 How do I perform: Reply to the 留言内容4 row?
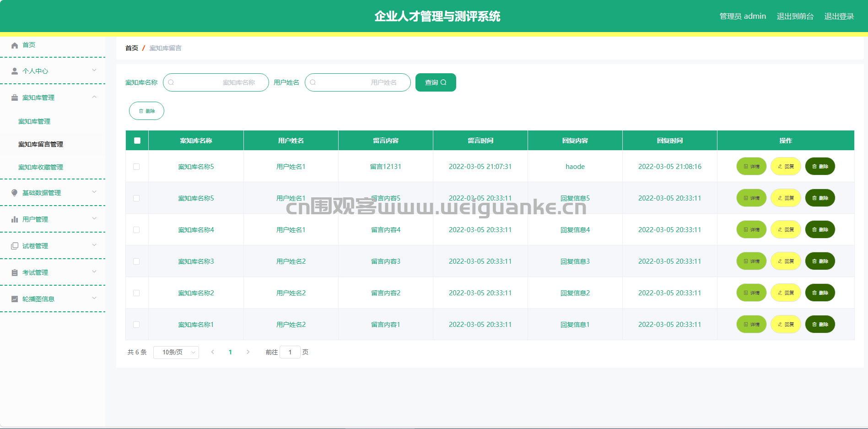click(x=786, y=229)
